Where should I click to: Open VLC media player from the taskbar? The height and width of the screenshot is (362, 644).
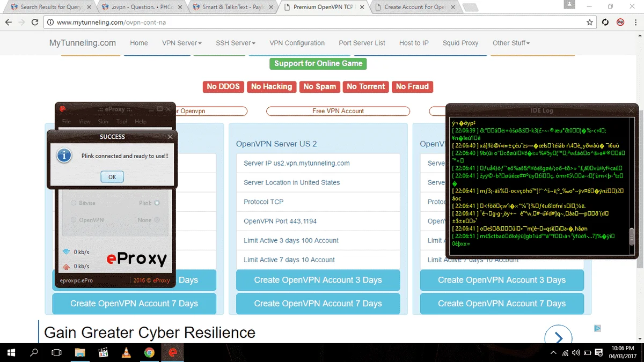tap(126, 352)
